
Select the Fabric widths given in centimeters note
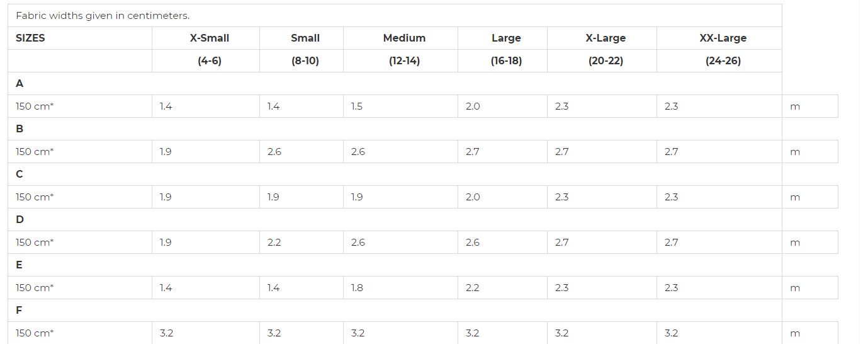(x=103, y=16)
